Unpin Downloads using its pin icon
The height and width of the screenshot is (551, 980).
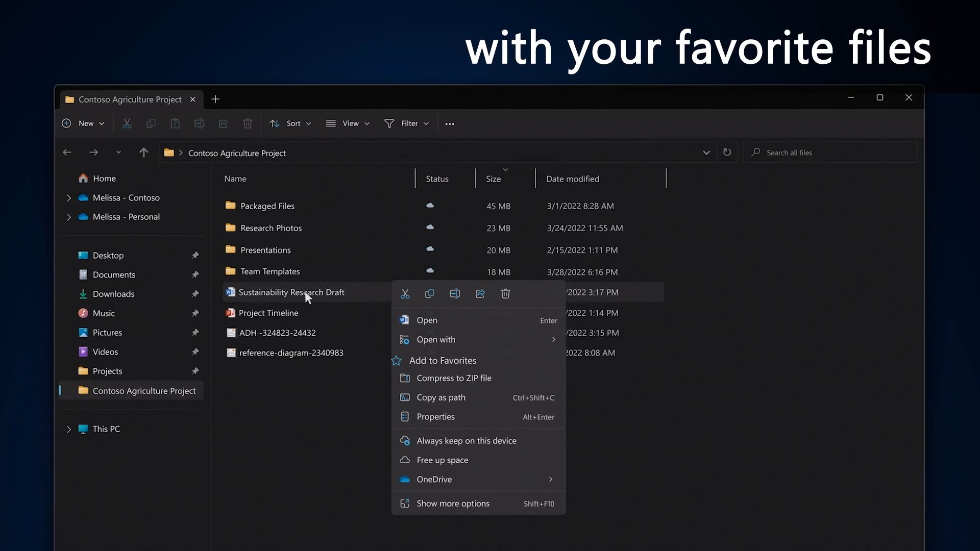195,294
